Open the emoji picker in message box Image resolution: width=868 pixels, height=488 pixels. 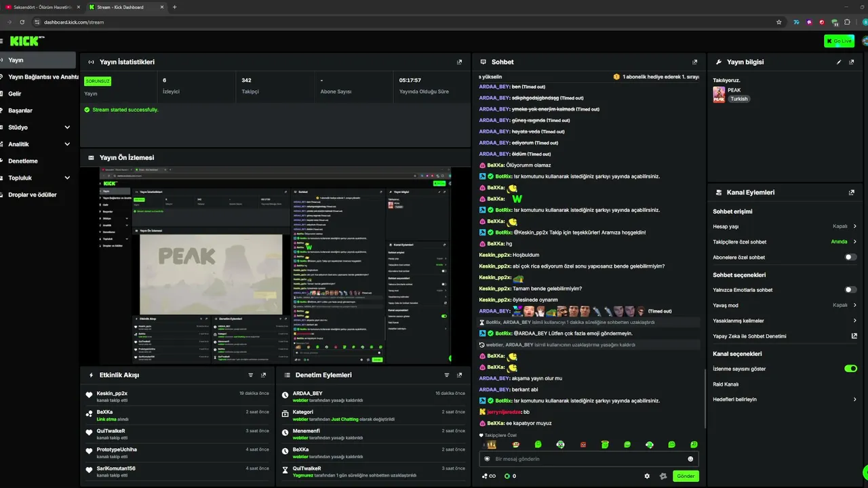[x=690, y=459]
